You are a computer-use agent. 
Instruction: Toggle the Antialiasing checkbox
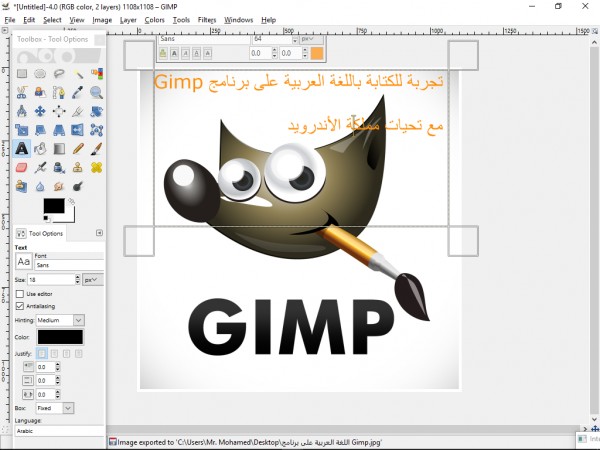click(x=20, y=306)
